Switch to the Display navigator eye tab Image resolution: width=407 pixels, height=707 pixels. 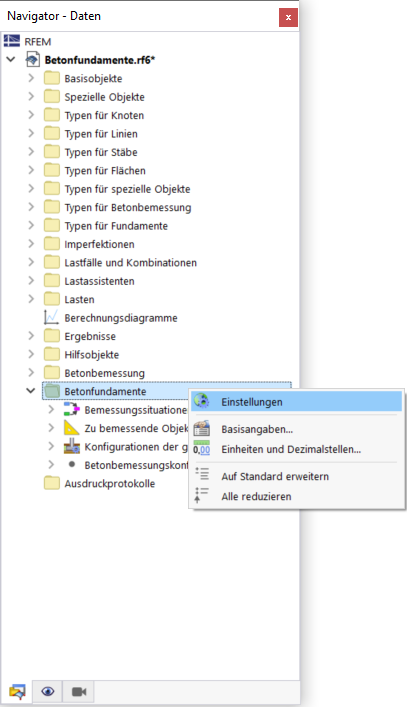48,691
